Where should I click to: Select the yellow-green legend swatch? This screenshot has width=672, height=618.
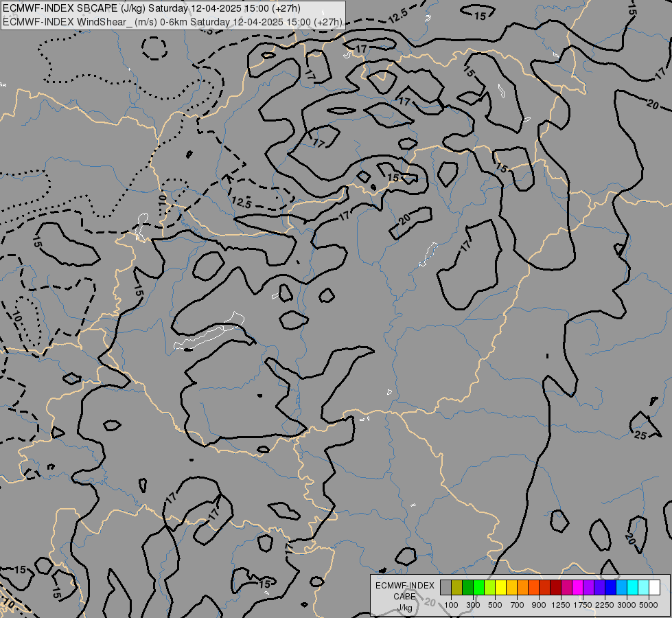click(490, 587)
